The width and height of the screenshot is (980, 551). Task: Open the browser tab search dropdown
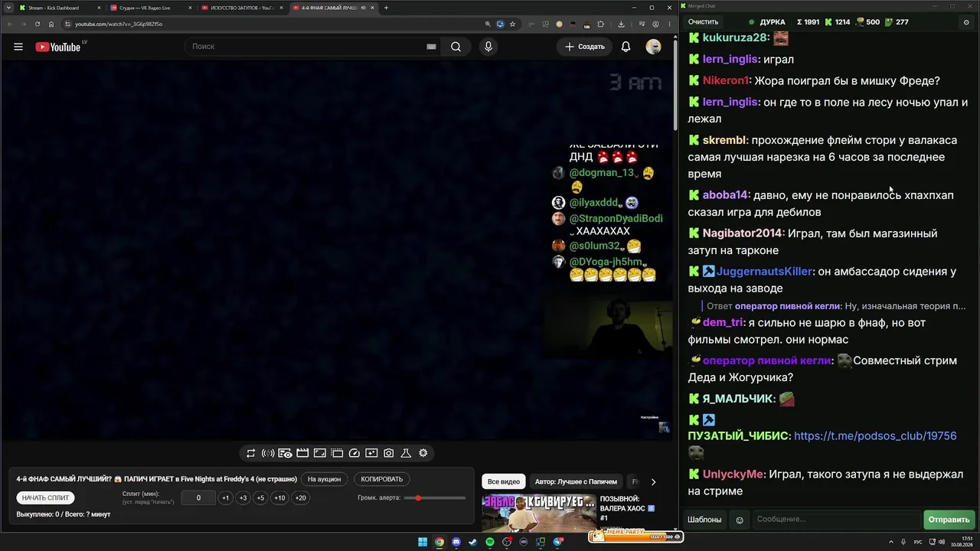tap(8, 8)
